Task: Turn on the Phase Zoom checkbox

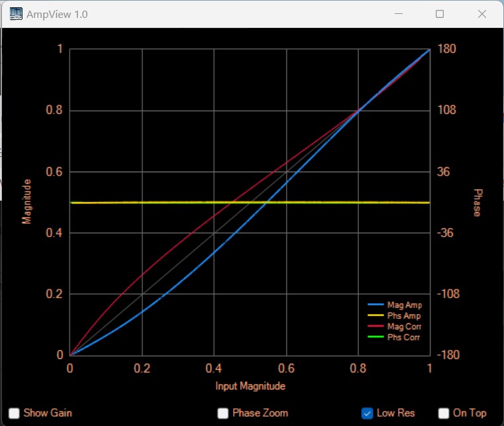Action: (223, 413)
